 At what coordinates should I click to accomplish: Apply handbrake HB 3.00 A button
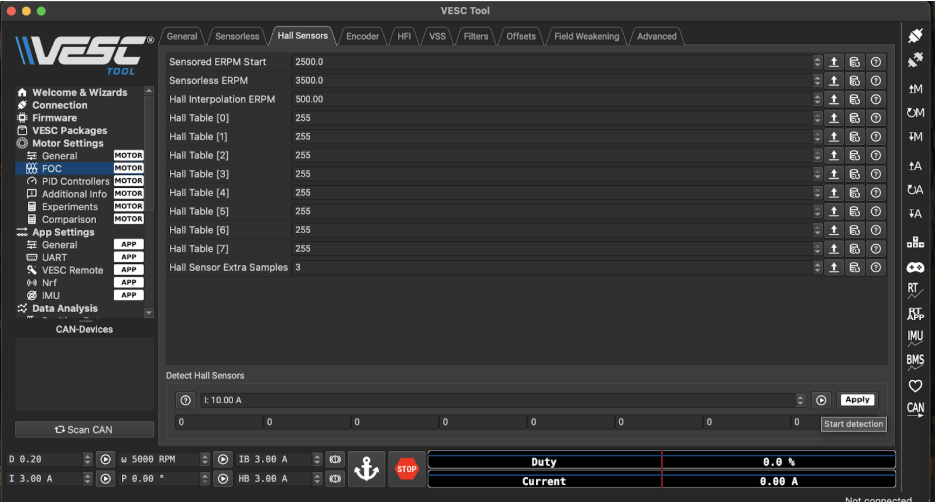coord(335,478)
